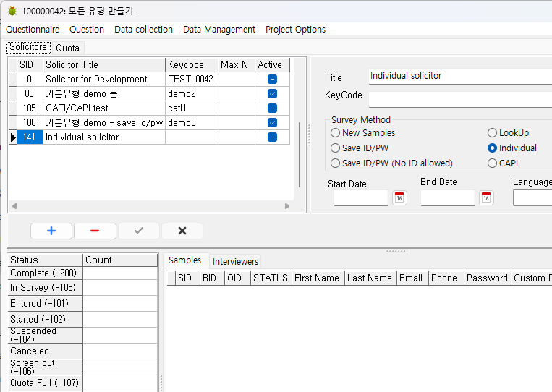Open the Project Options menu
Screen dimensions: 552x392
click(x=295, y=29)
